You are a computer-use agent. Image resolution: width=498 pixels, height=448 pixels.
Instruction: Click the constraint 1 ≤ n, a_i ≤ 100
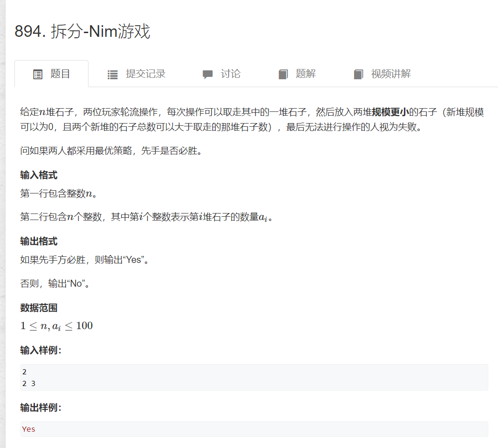(56, 326)
